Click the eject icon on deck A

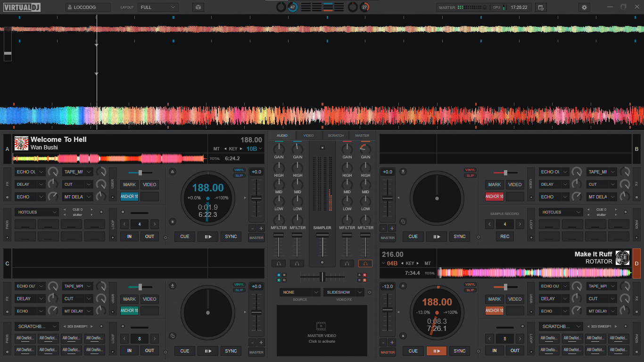[173, 171]
